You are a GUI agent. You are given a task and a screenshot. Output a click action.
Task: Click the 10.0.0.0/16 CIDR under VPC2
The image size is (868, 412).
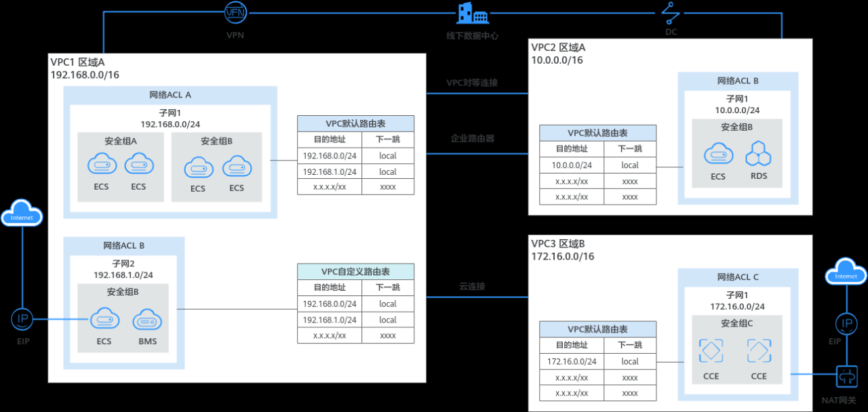[557, 61]
